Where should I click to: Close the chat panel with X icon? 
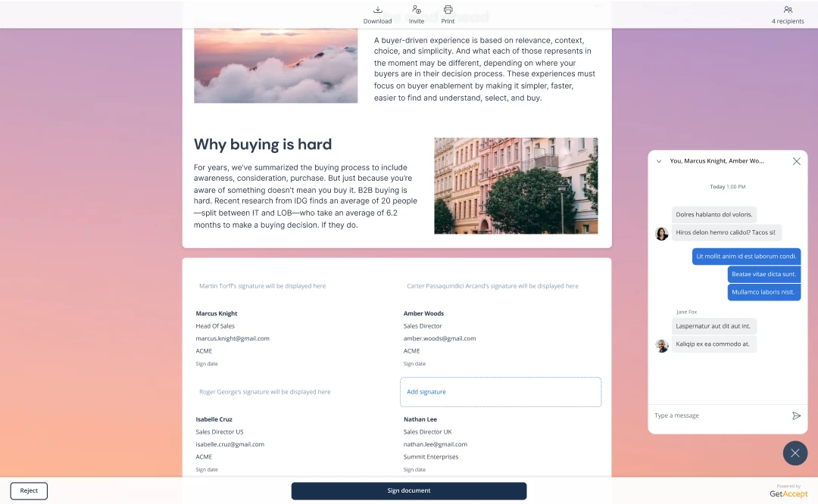coord(796,161)
